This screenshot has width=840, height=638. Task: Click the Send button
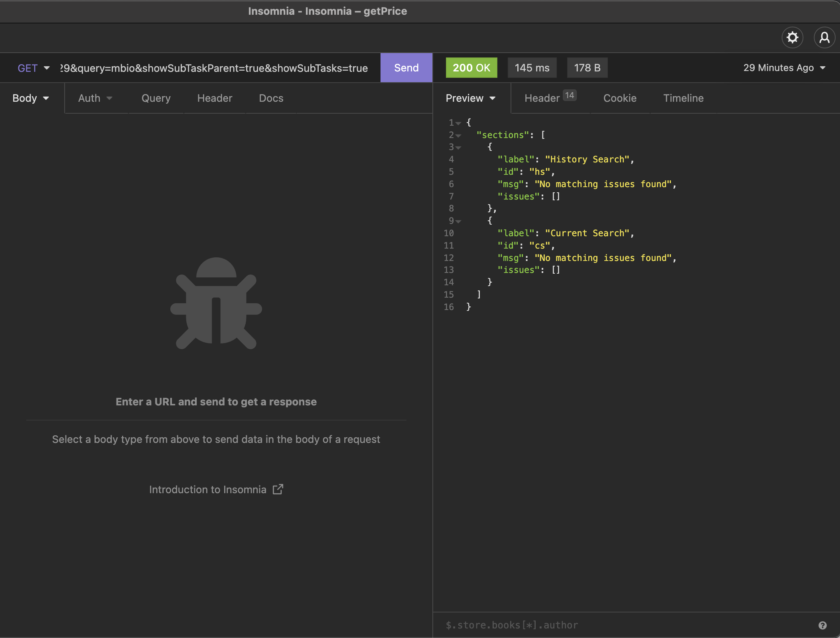(x=406, y=68)
